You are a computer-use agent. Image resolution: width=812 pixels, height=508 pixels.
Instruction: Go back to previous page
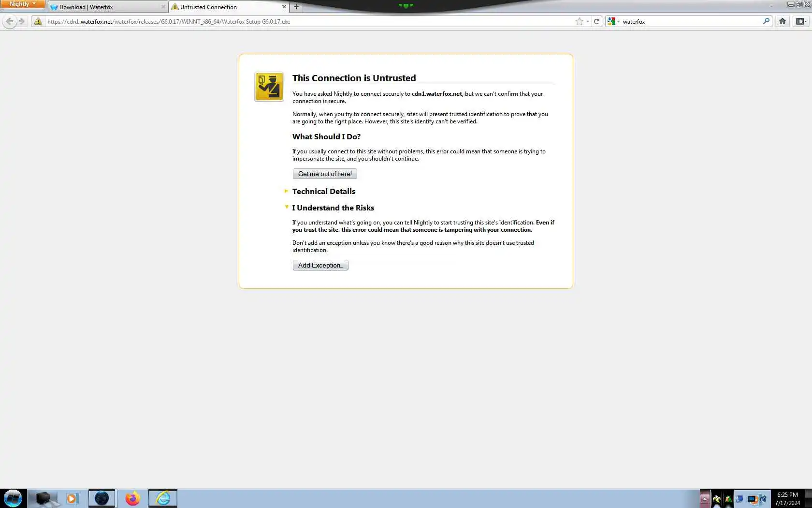(9, 21)
